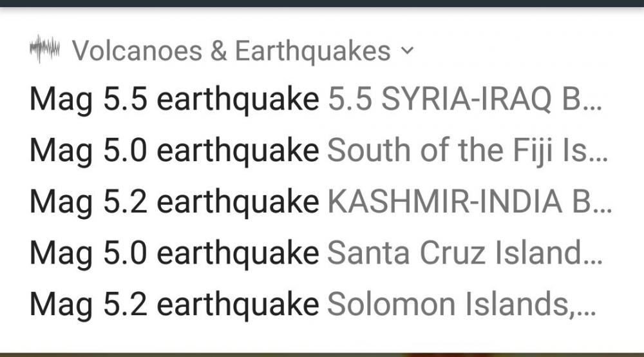Expand the Volcanoes & Earthquakes notification chevron
Screen dimensions: 644x357
406,50
